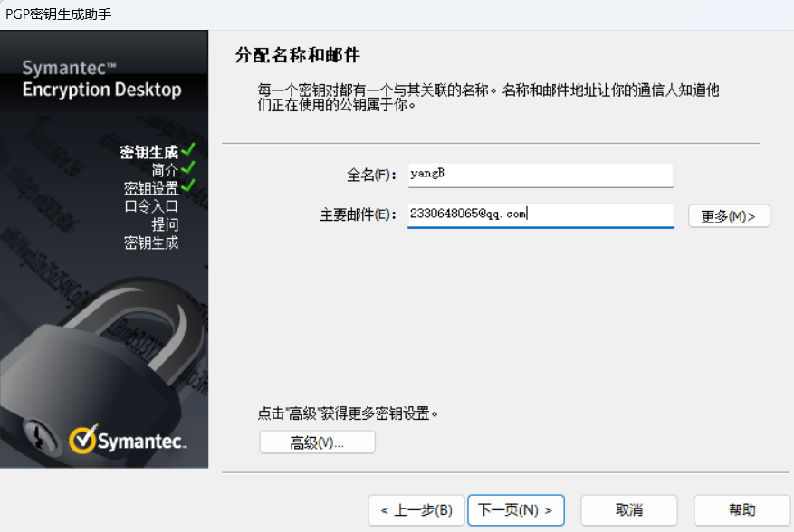Image resolution: width=794 pixels, height=532 pixels.
Task: Click Encryption Desktop title text
Action: (101, 90)
